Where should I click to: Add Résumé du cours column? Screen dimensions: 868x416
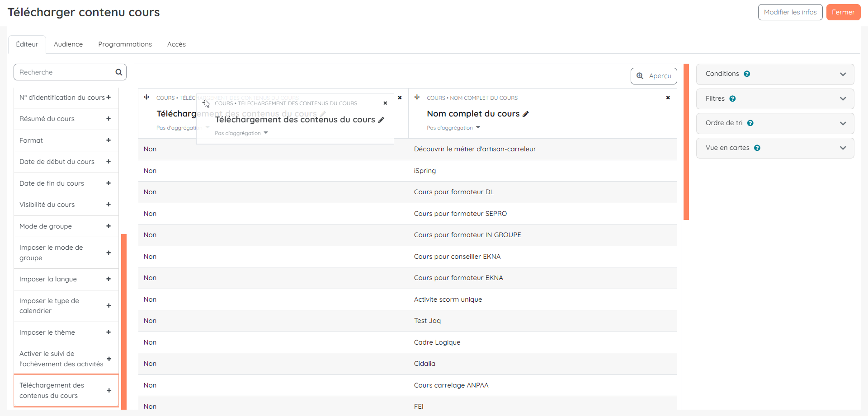tap(108, 119)
